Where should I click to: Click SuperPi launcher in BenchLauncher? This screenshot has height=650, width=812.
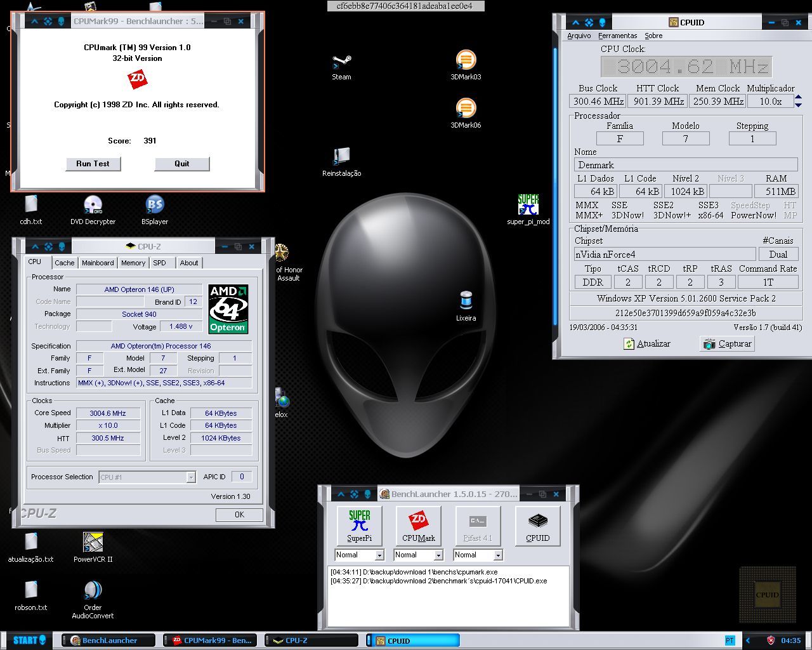coord(359,526)
